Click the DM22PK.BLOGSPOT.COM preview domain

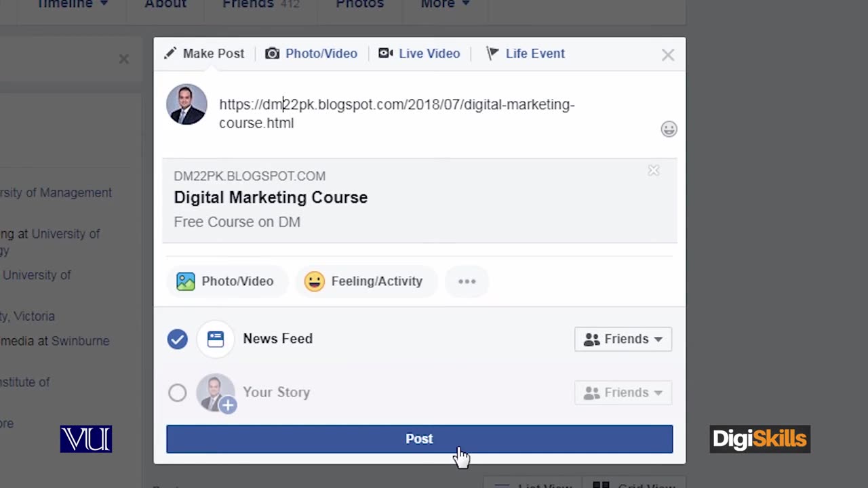click(x=250, y=176)
